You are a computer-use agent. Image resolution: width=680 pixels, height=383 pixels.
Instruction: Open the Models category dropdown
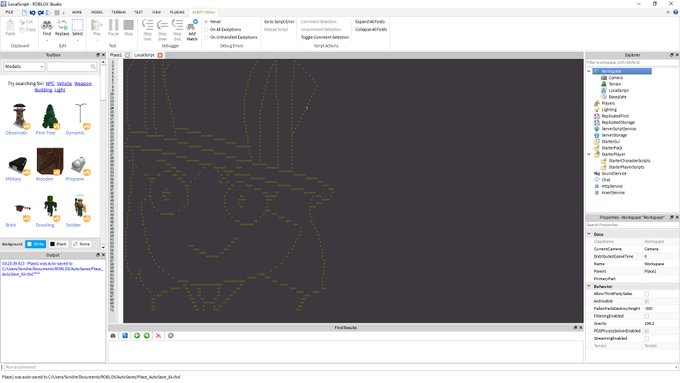point(24,67)
